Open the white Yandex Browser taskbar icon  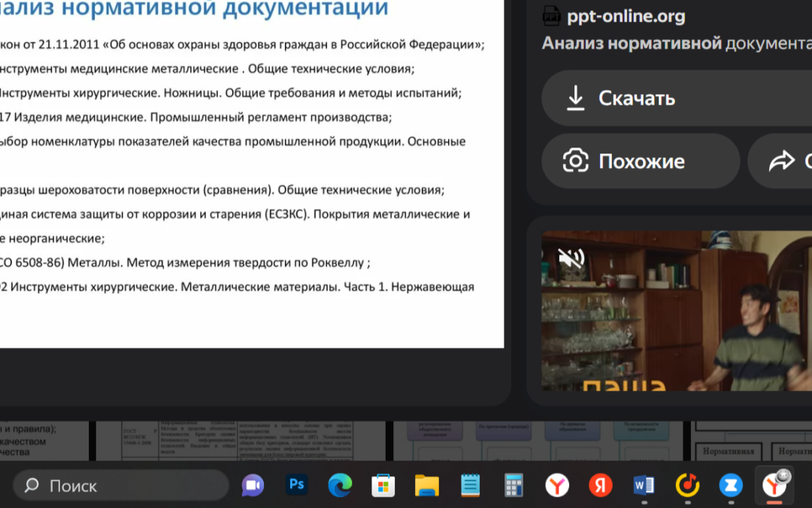click(x=557, y=485)
